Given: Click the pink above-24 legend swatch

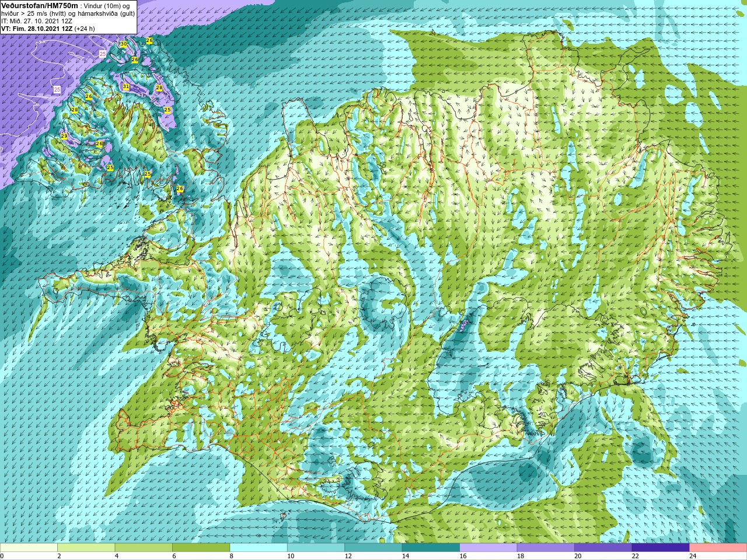Looking at the screenshot, I should pos(718,548).
